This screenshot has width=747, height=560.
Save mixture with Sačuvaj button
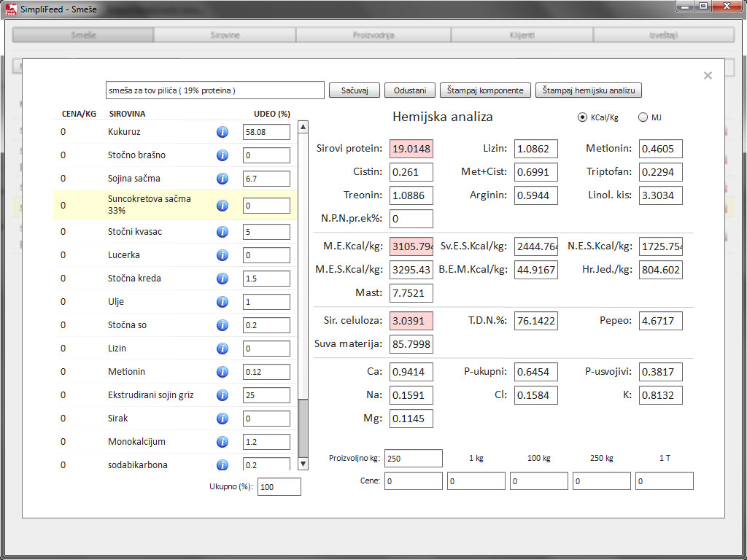coord(355,90)
